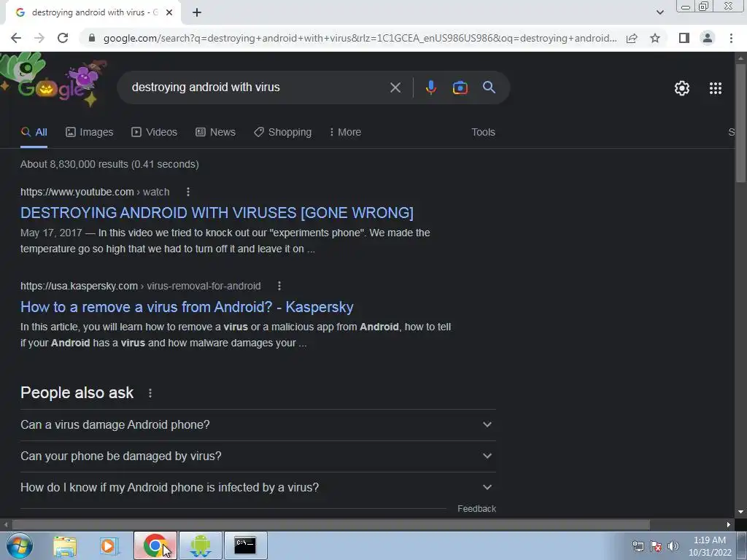Image resolution: width=747 pixels, height=560 pixels.
Task: Click the Chrome address bar URL
Action: 360,38
